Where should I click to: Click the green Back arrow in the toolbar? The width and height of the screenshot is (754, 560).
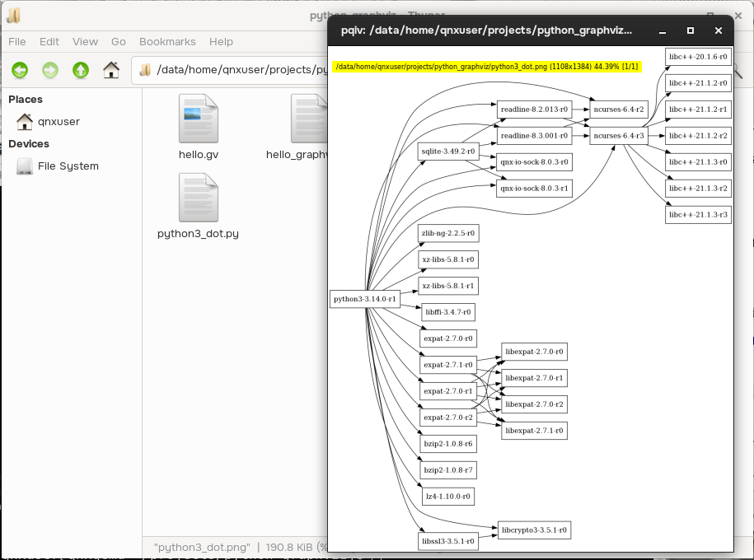(20, 71)
